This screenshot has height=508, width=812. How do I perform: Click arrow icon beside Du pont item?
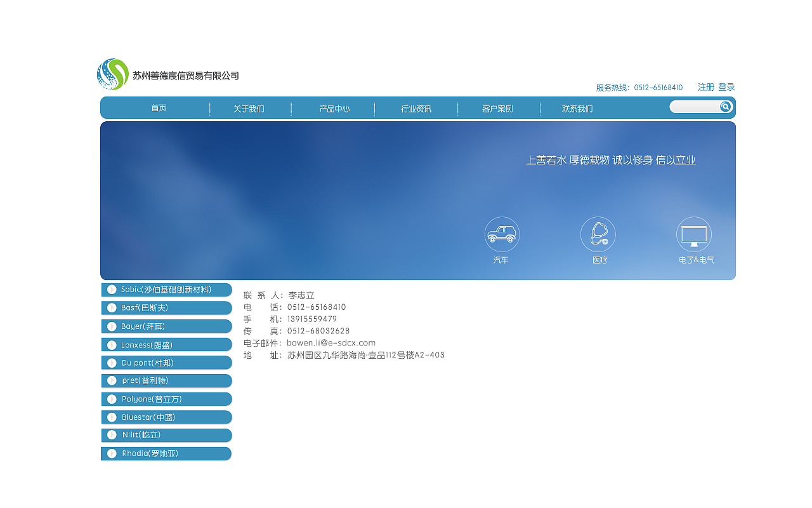[x=112, y=363]
